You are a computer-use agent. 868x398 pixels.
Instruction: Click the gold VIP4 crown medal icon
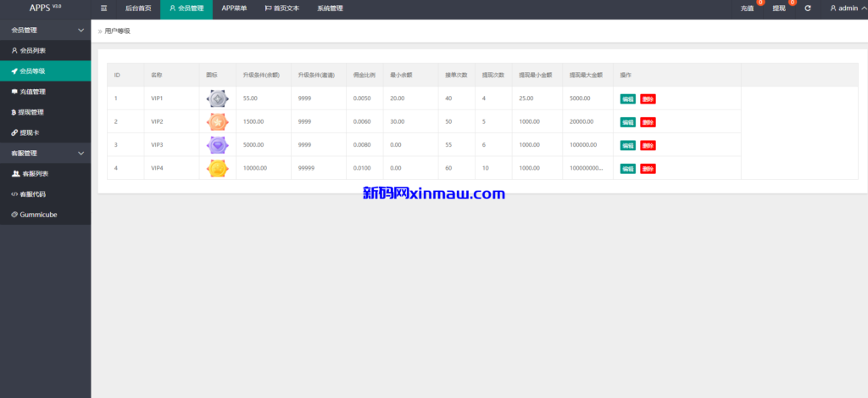(x=217, y=169)
